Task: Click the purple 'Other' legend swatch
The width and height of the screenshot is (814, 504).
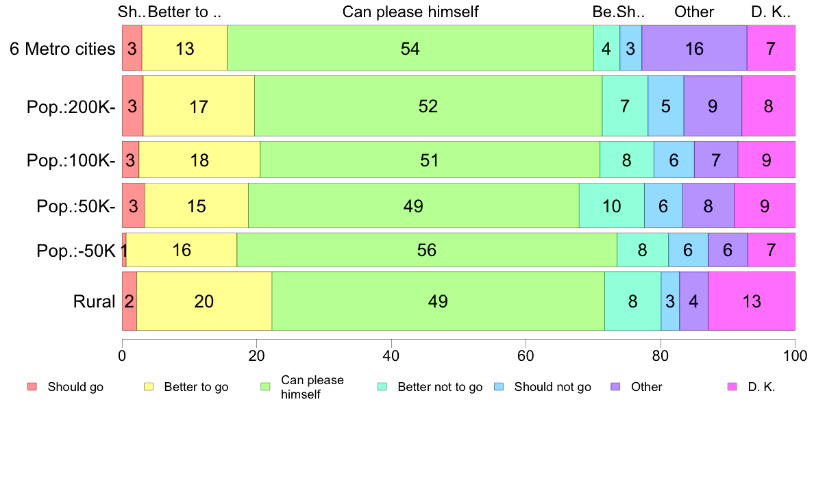Action: pyautogui.click(x=616, y=387)
